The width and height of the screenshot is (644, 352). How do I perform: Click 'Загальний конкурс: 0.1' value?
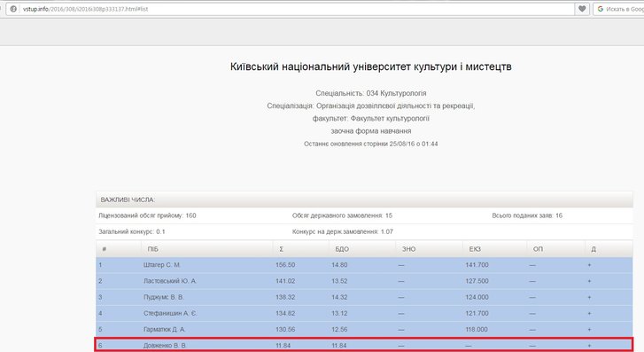tap(132, 232)
